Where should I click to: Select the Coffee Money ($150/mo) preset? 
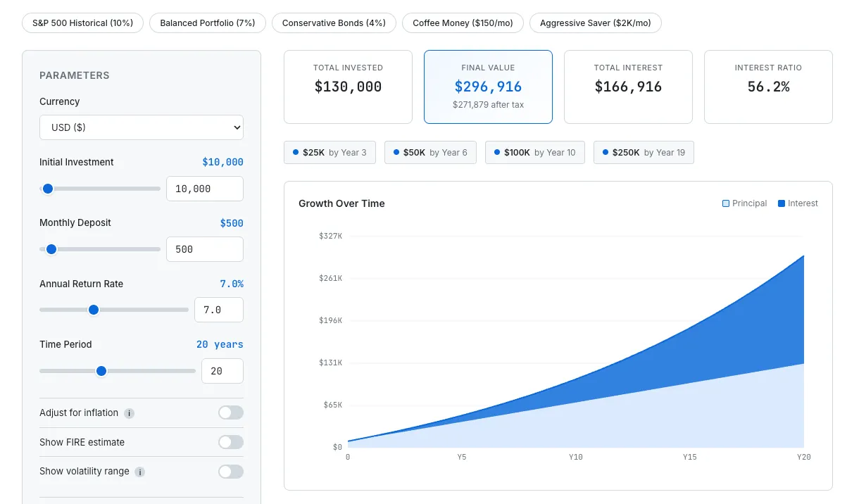(463, 23)
